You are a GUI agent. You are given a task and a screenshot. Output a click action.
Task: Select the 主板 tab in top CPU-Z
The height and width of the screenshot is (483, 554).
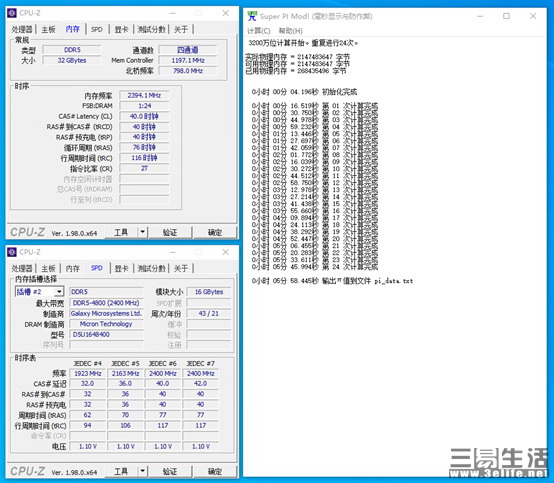(48, 29)
